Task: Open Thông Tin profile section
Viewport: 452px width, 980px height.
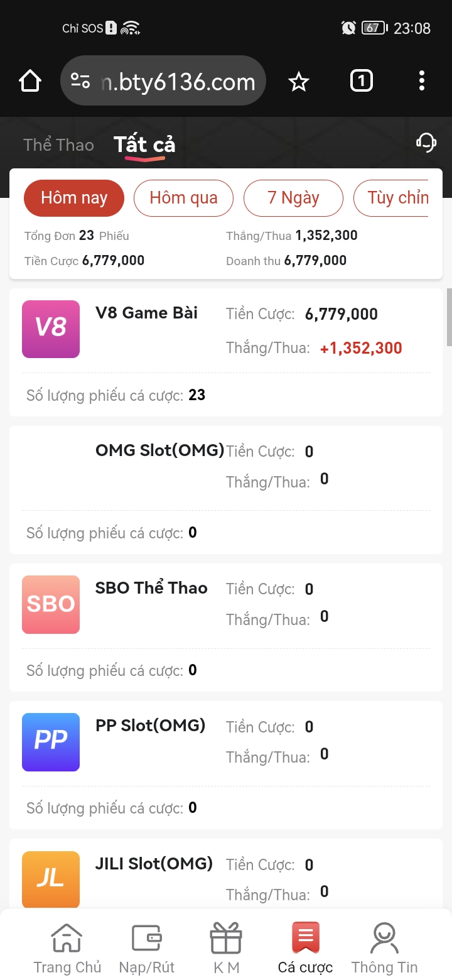Action: point(384,948)
